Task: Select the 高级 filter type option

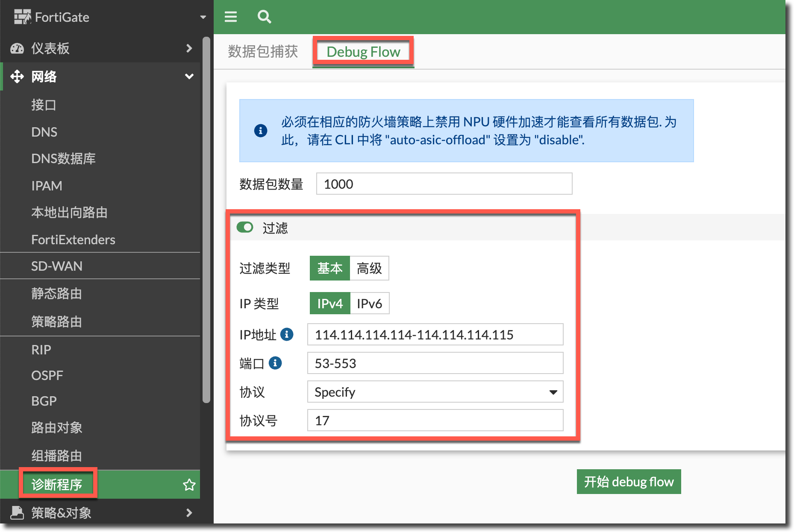Action: coord(369,268)
